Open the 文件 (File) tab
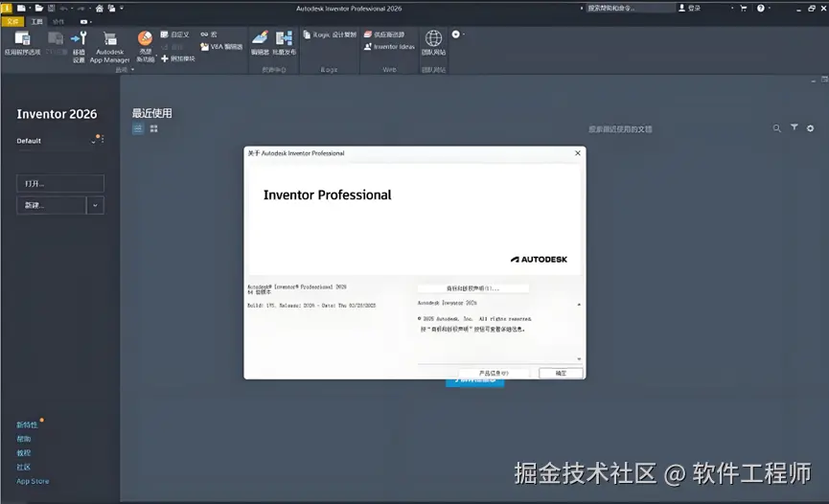829x504 pixels. (12, 22)
